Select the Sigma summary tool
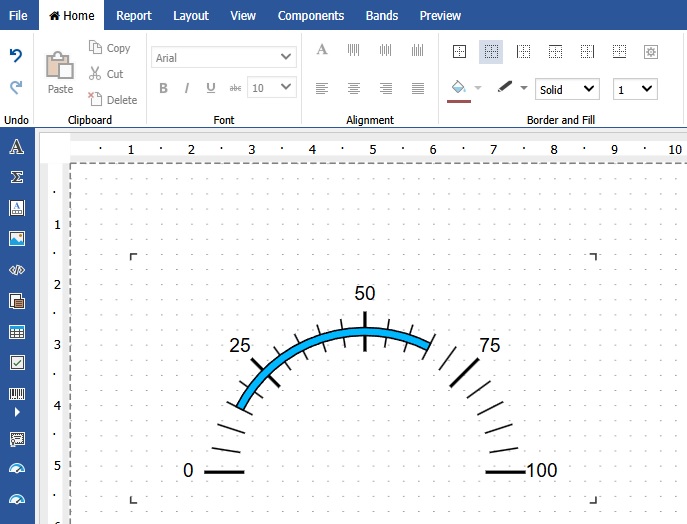Screen dimensions: 687x524 (16, 177)
